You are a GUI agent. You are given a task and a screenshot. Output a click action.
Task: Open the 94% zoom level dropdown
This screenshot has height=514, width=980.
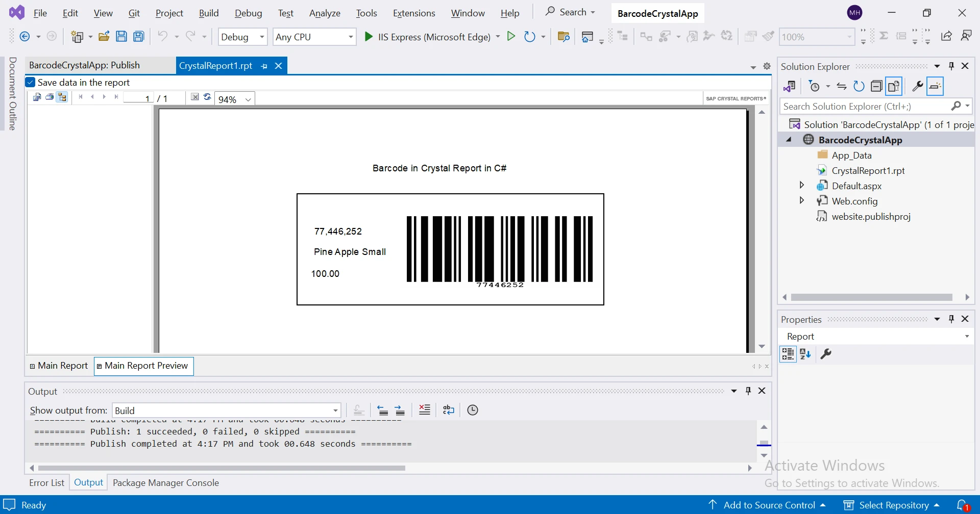(x=248, y=99)
